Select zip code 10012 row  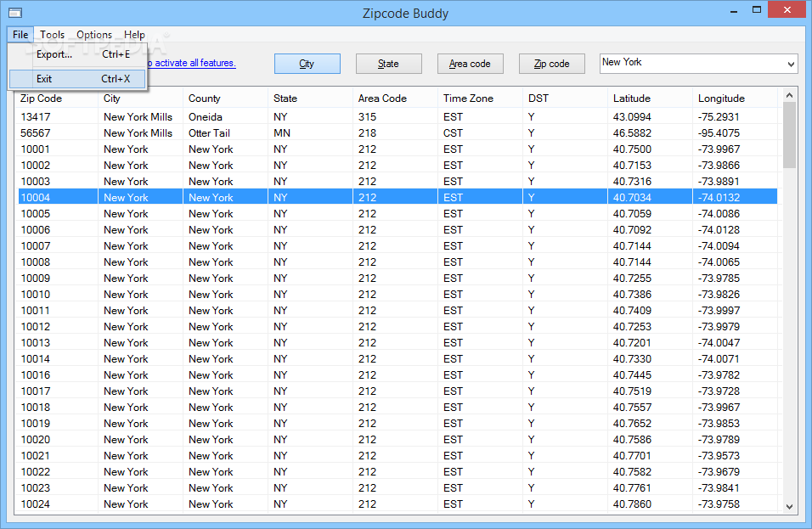tap(398, 327)
